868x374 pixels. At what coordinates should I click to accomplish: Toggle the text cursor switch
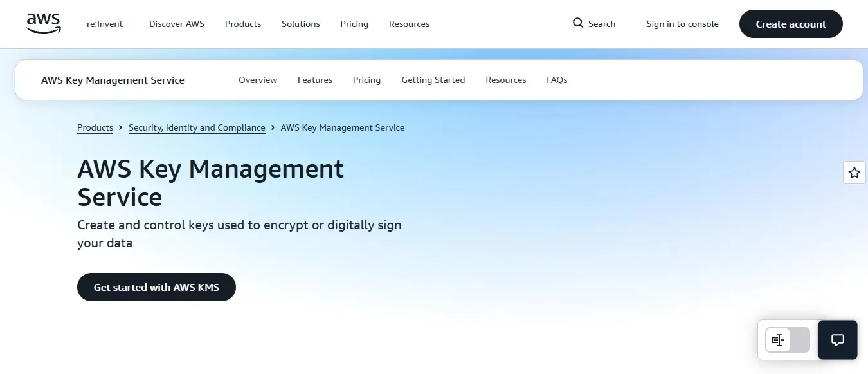788,340
